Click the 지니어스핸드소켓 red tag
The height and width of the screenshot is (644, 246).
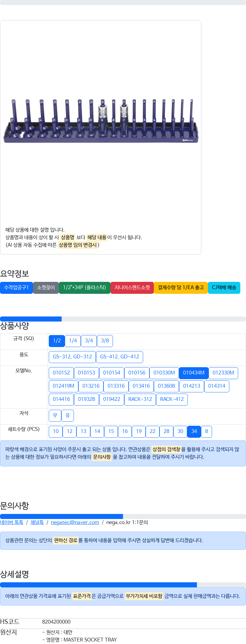132,288
